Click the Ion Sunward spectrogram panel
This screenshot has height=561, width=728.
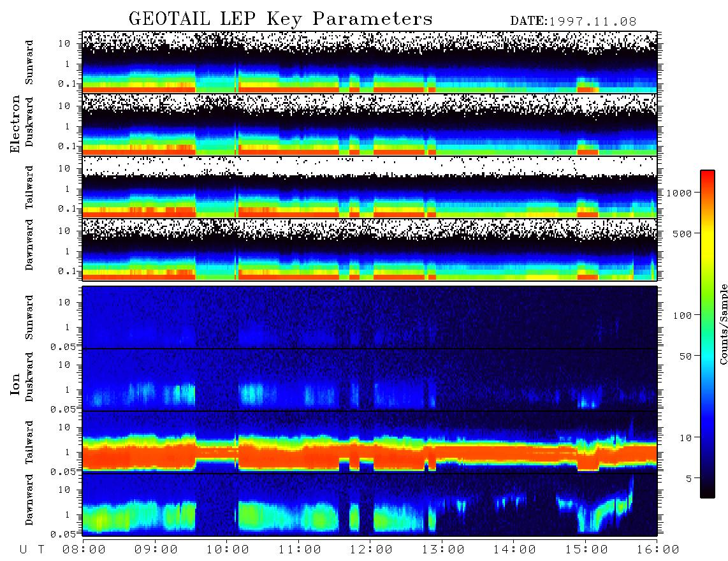[x=370, y=317]
